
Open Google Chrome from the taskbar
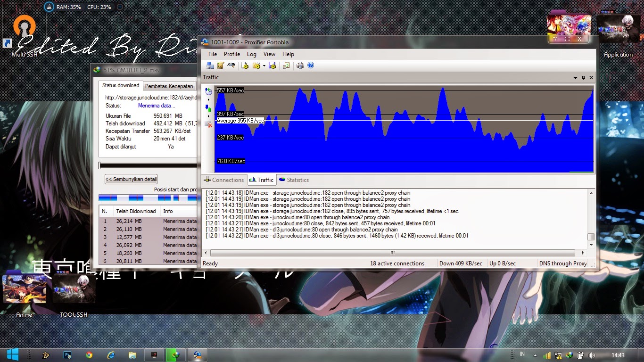point(89,355)
